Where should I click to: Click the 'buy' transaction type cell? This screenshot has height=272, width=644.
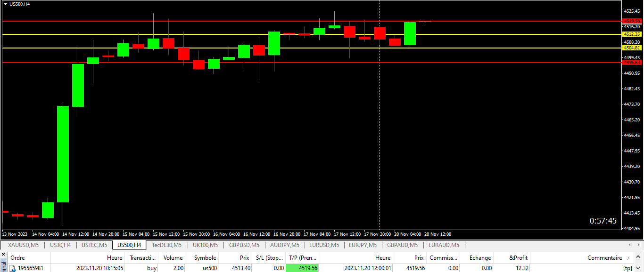click(x=152, y=268)
